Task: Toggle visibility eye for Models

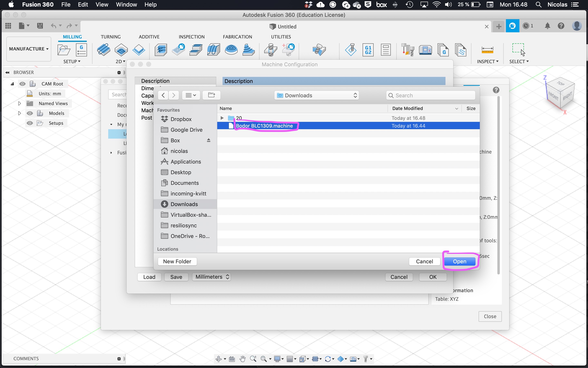Action: pyautogui.click(x=30, y=113)
